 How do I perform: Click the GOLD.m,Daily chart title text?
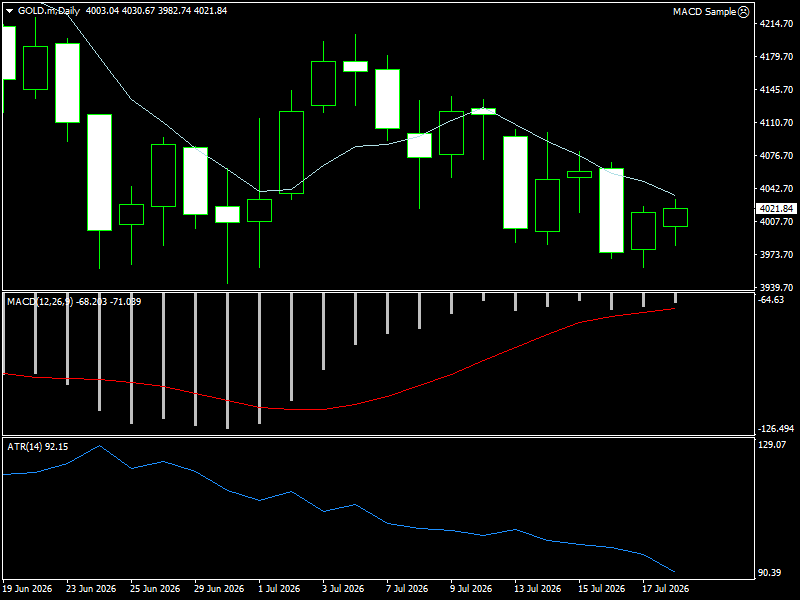pos(49,11)
